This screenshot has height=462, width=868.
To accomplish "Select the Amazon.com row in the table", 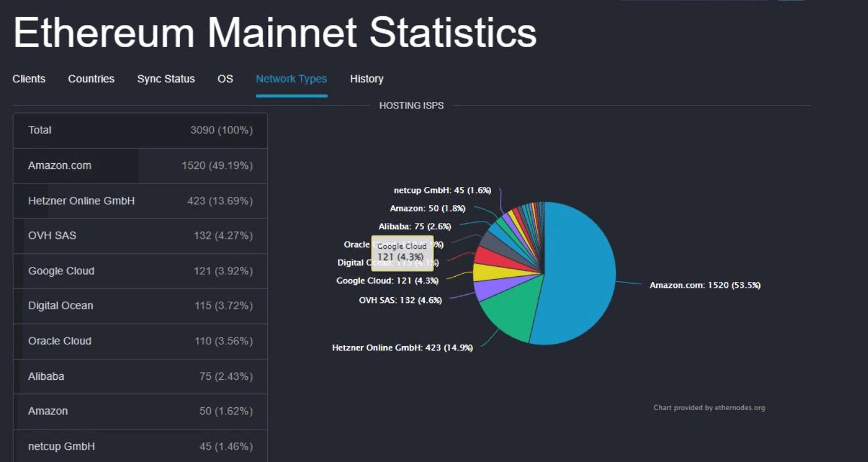I will click(x=140, y=166).
